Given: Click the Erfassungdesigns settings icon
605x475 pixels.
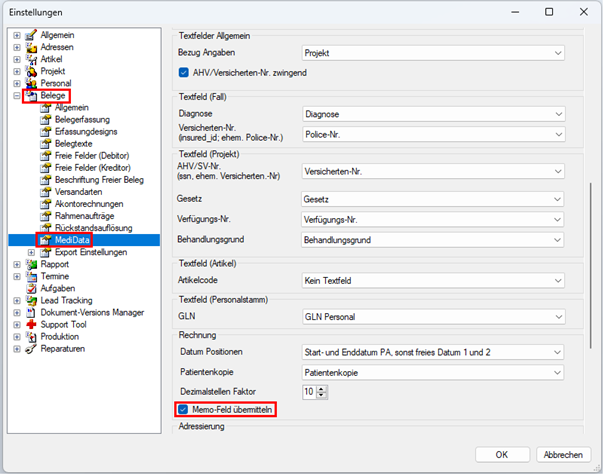Looking at the screenshot, I should tap(46, 132).
